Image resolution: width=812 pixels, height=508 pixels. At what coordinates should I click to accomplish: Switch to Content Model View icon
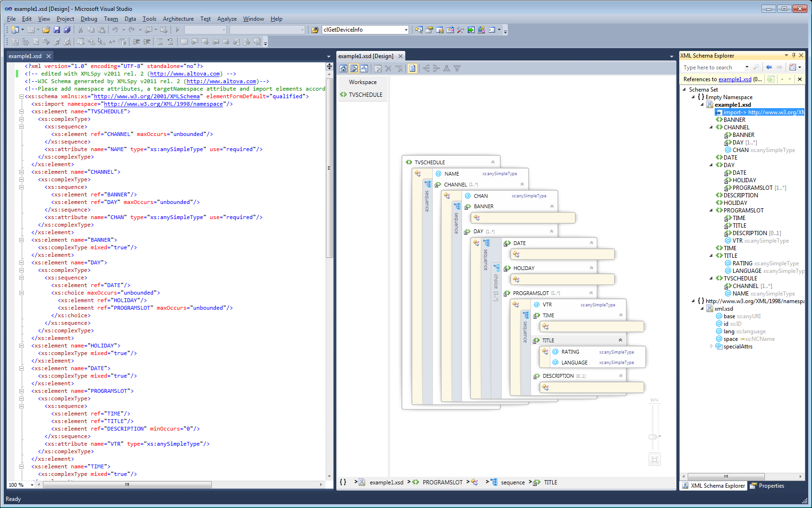click(x=354, y=68)
